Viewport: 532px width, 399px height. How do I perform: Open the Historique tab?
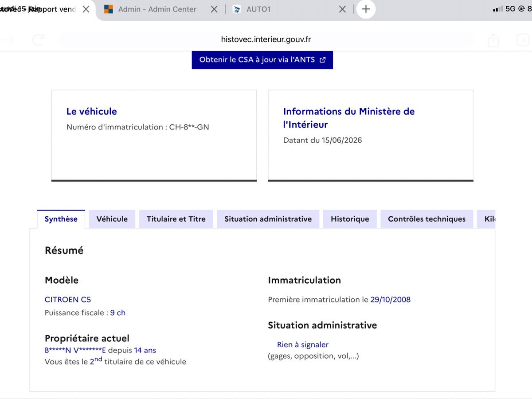tap(350, 219)
